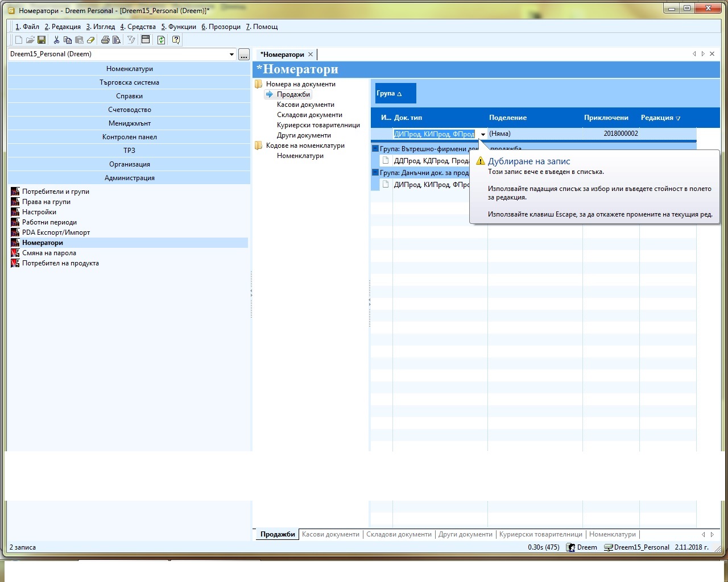Viewport: 728px width, 582px height.
Task: Click the Open folder toolbar icon
Action: click(30, 40)
